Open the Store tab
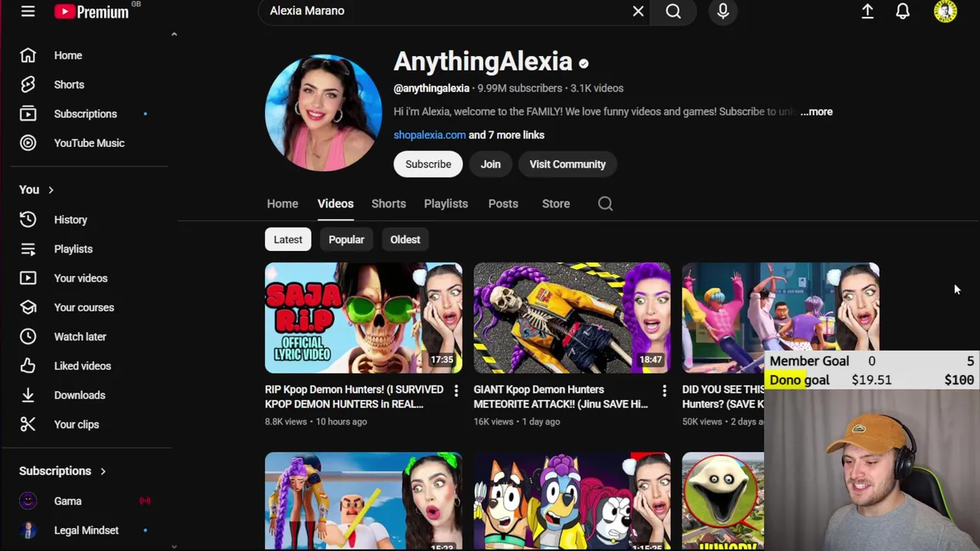 556,204
